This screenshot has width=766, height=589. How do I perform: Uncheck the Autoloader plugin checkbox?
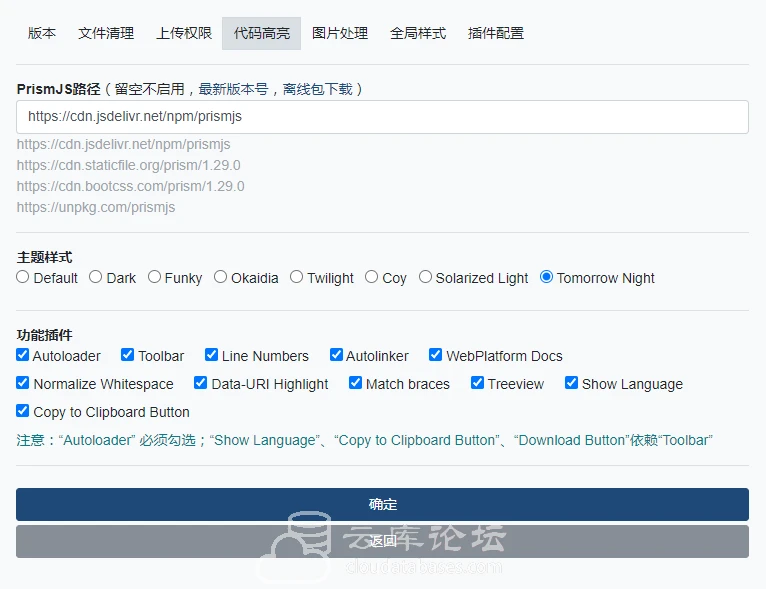(x=22, y=355)
